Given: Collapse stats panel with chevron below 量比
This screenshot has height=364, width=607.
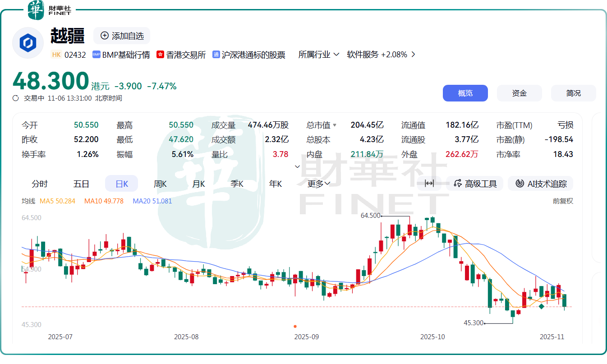Looking at the screenshot, I should [x=297, y=166].
